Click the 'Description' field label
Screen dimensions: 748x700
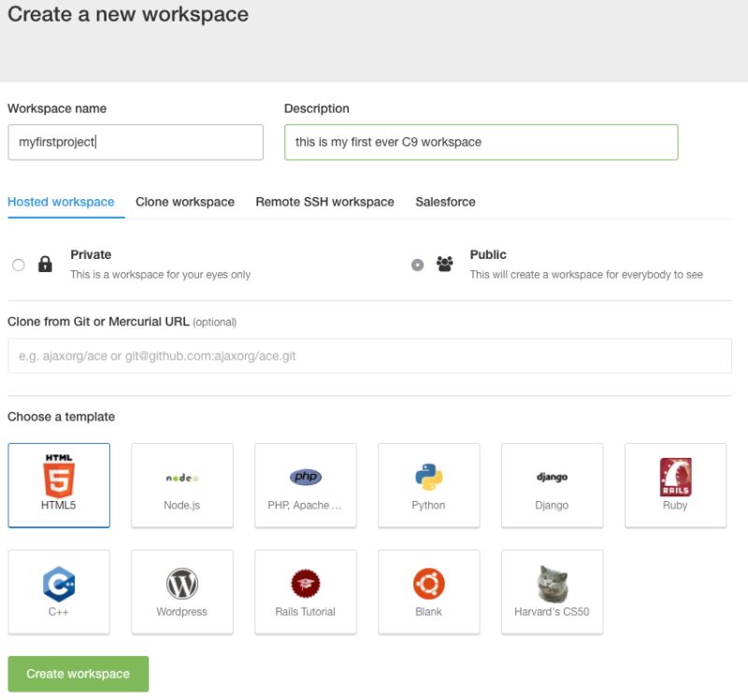(x=317, y=108)
